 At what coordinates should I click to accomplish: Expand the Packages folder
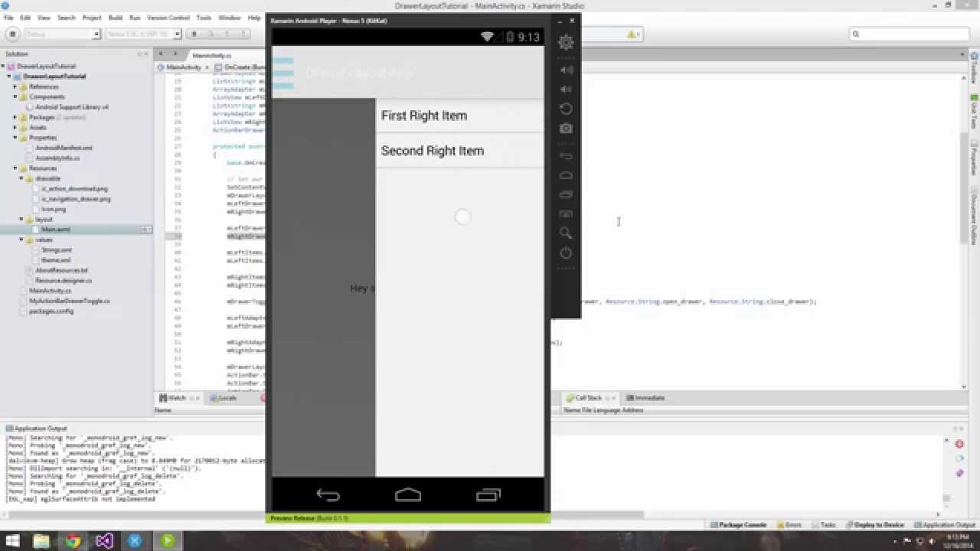15,117
